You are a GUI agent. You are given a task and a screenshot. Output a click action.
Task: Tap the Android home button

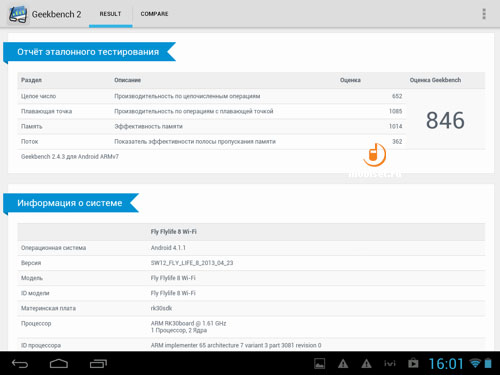[x=59, y=363]
